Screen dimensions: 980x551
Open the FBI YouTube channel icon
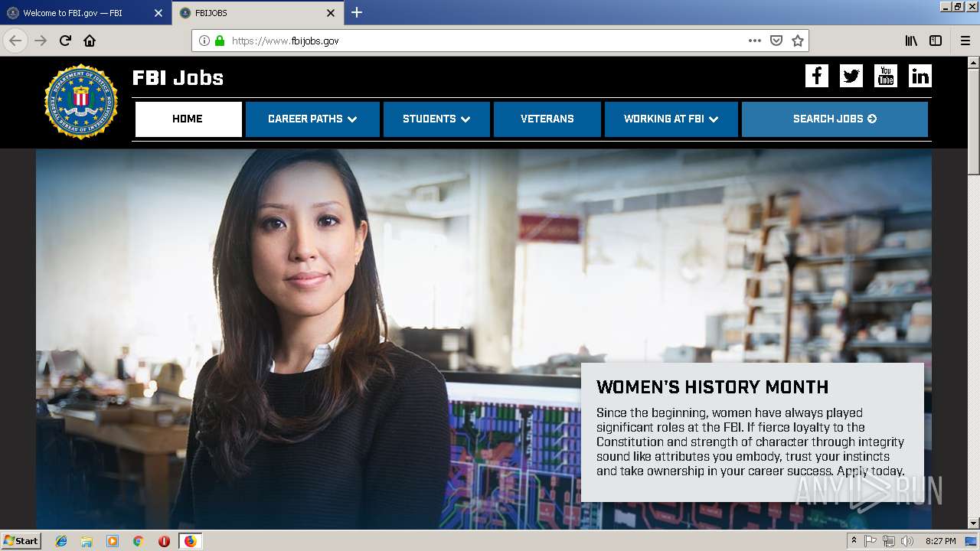pyautogui.click(x=886, y=76)
